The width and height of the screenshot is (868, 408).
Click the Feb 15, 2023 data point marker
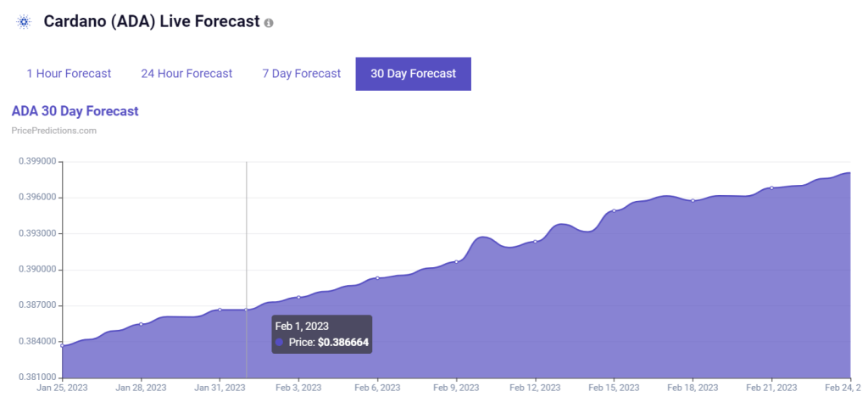coord(614,210)
